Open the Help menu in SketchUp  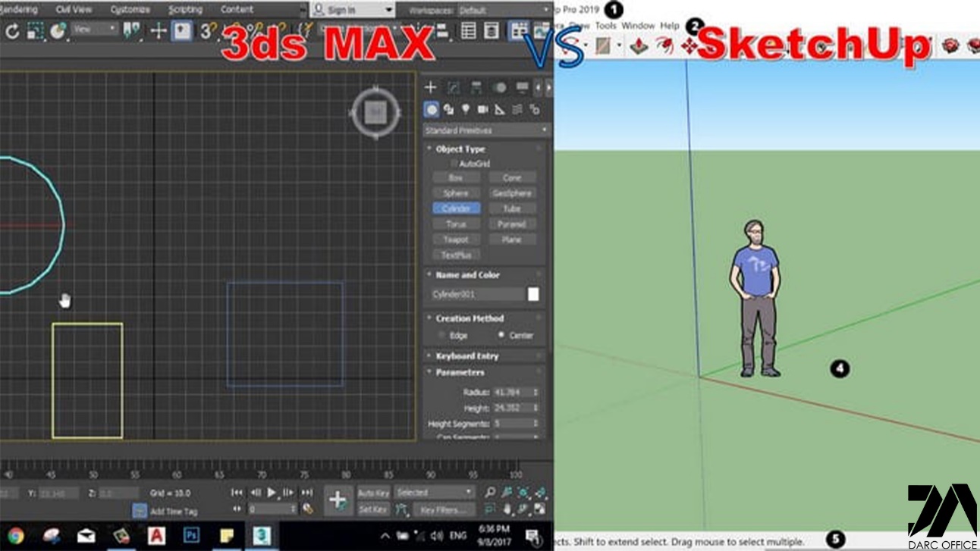[x=670, y=26]
